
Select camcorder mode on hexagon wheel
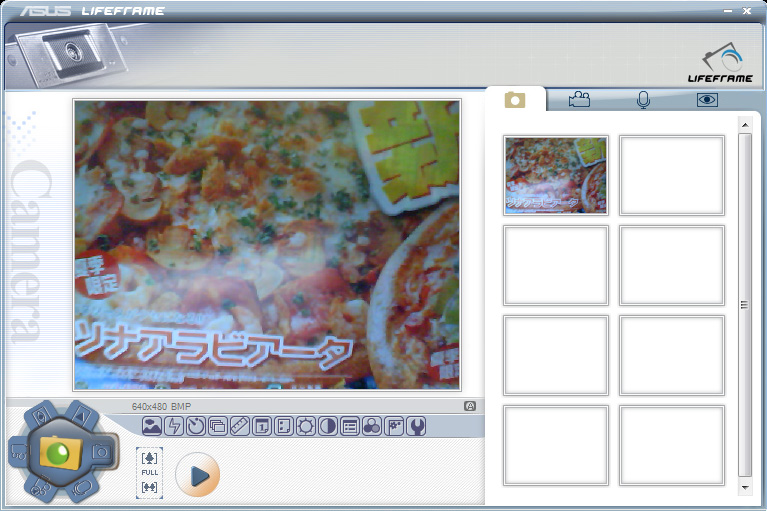(18, 452)
